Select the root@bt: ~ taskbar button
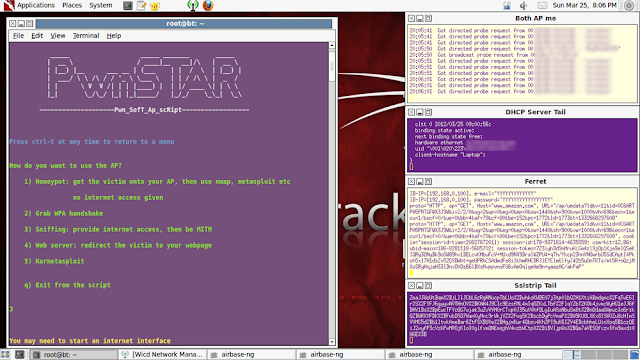This screenshot has width=640, height=360. click(74, 355)
